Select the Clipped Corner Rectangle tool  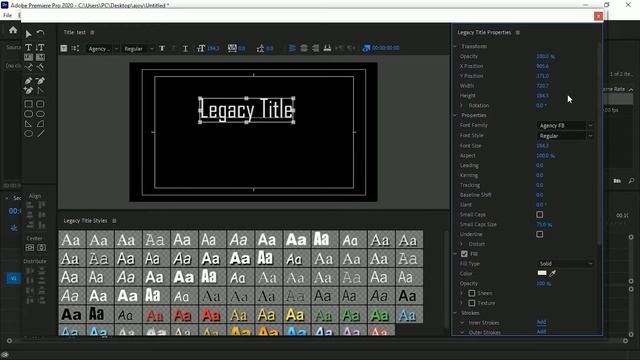pos(28,114)
